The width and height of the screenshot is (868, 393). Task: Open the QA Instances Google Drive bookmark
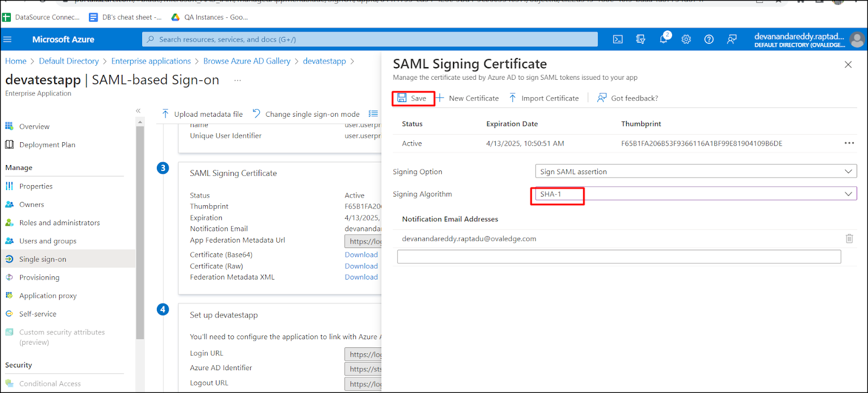click(x=209, y=17)
